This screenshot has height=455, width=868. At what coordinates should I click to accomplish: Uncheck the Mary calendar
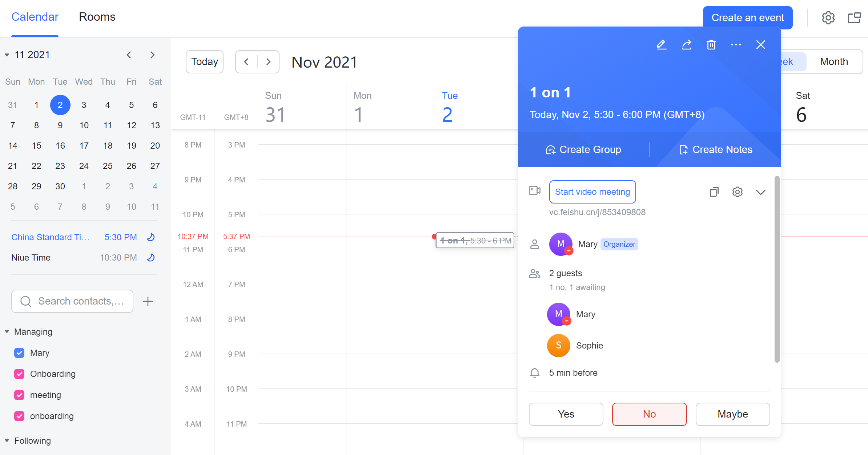[x=19, y=353]
